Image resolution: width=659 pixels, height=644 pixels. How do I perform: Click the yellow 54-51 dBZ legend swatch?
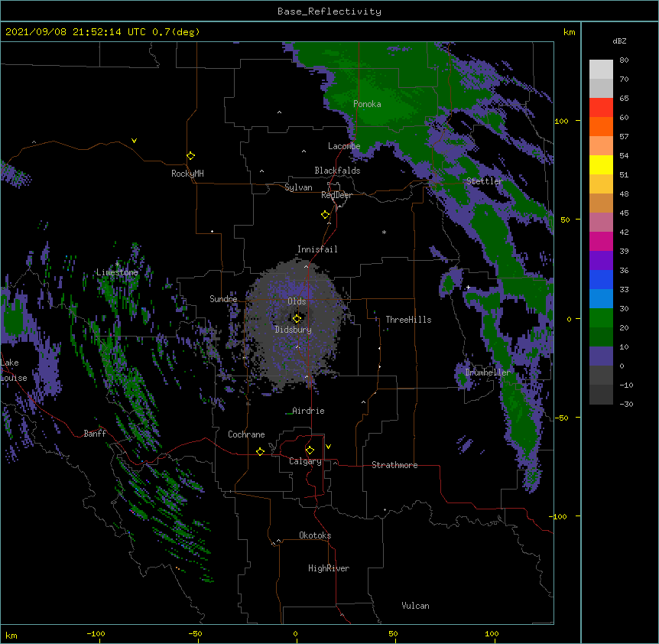601,164
